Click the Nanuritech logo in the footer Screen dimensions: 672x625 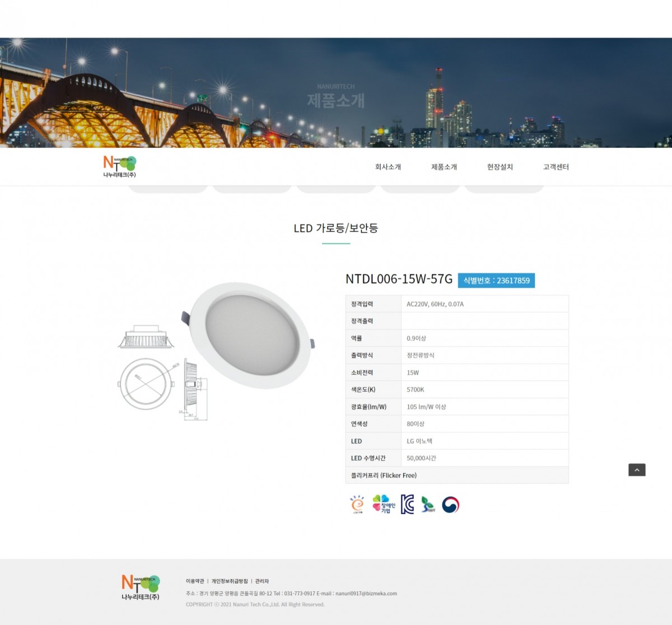(141, 587)
